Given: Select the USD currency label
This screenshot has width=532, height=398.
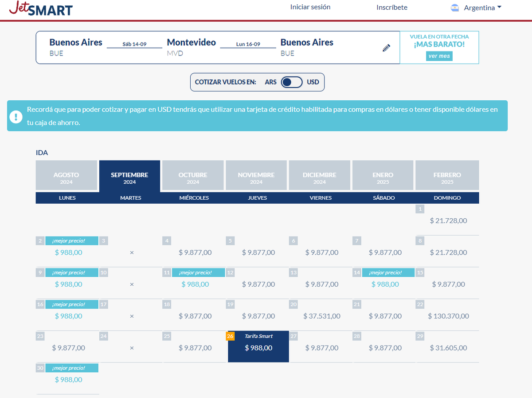Looking at the screenshot, I should [313, 82].
